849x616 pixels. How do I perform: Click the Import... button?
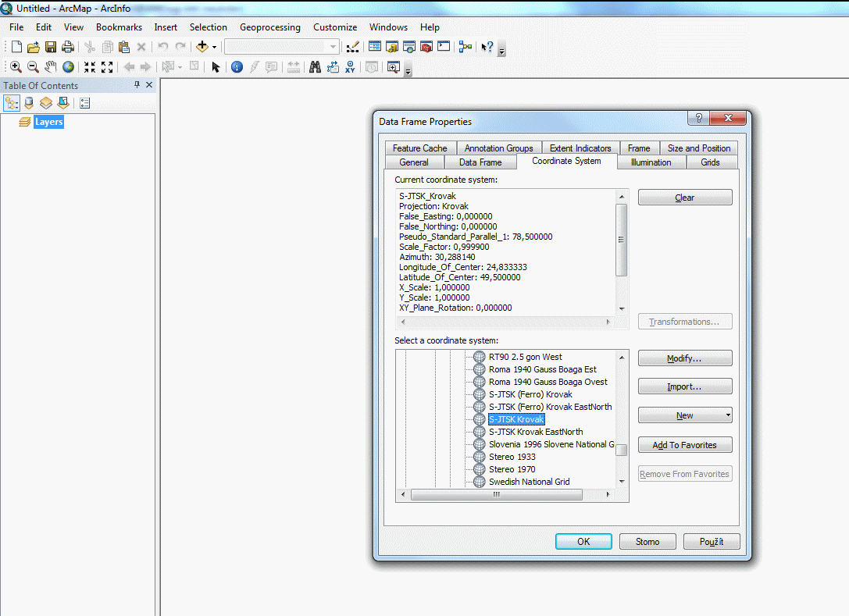(685, 386)
